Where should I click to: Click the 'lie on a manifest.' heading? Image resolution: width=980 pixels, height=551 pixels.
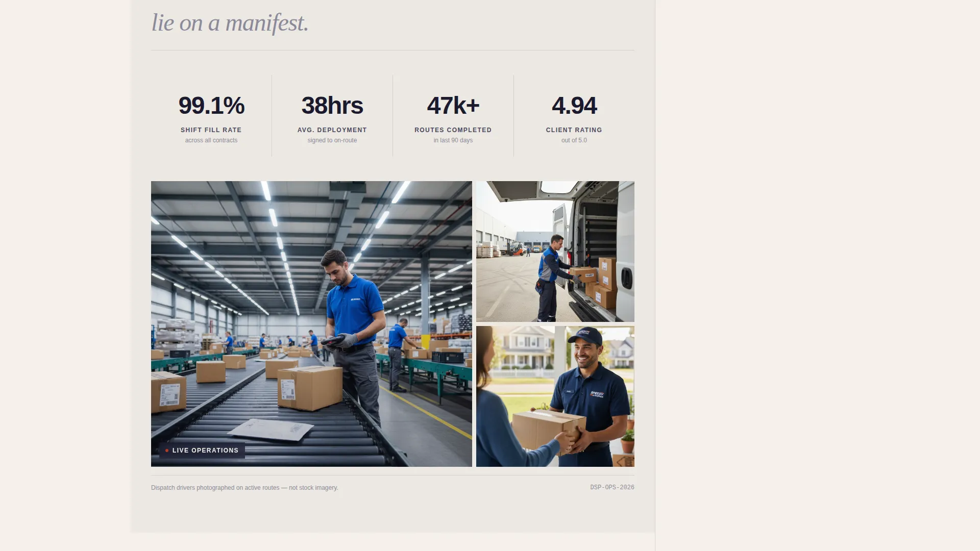(x=230, y=23)
